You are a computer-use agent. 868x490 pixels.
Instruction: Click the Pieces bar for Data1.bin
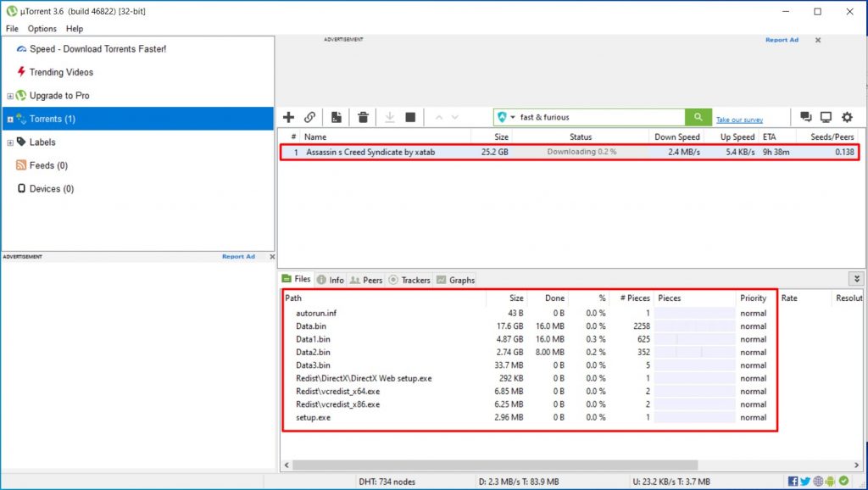tap(695, 339)
